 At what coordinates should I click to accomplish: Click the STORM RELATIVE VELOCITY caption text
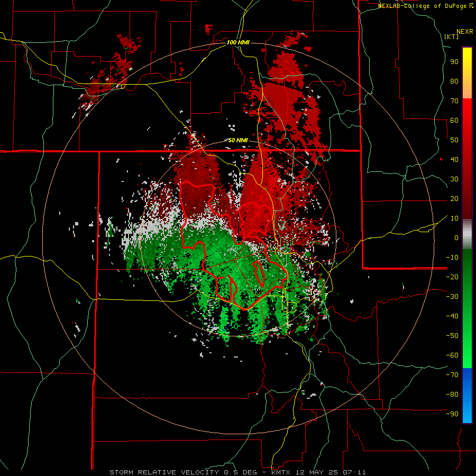pos(164,472)
